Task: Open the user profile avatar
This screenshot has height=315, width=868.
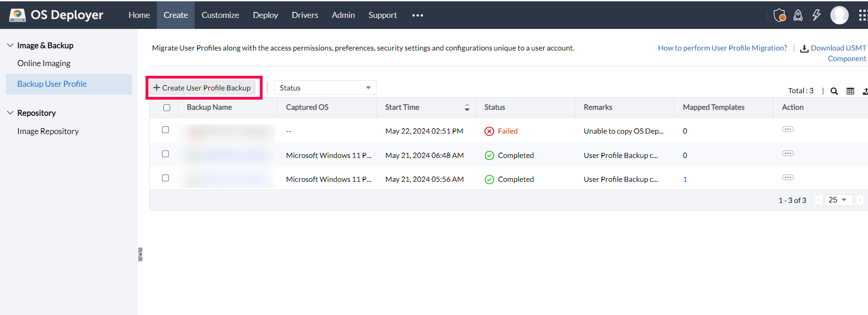Action: 839,15
